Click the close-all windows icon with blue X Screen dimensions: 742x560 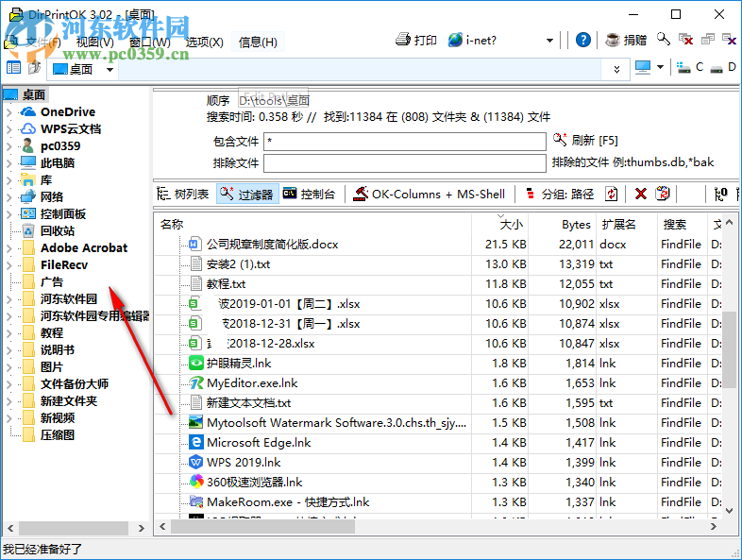click(x=729, y=39)
